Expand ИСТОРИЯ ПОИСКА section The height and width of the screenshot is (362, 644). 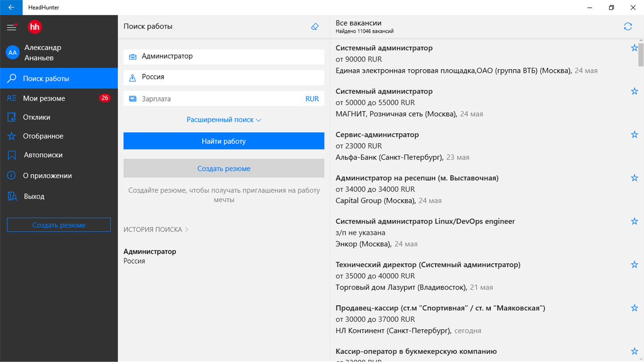156,229
